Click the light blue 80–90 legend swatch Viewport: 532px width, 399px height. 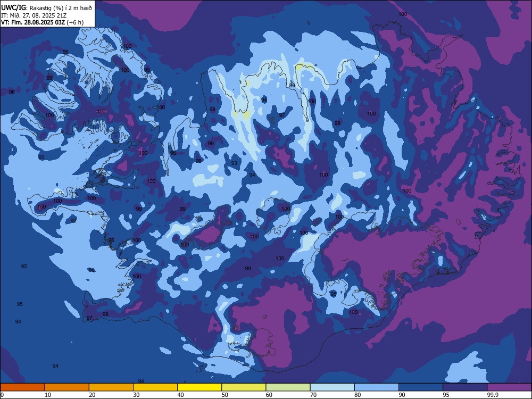[x=377, y=387]
